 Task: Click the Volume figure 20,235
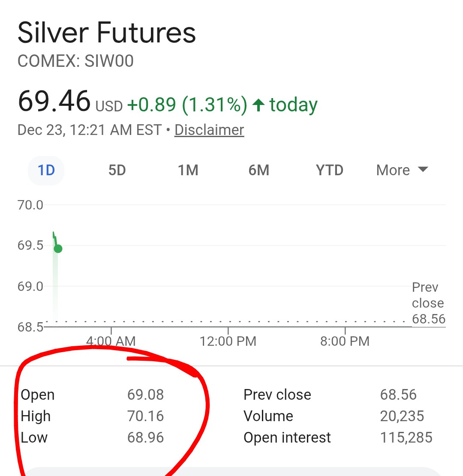[x=402, y=416]
